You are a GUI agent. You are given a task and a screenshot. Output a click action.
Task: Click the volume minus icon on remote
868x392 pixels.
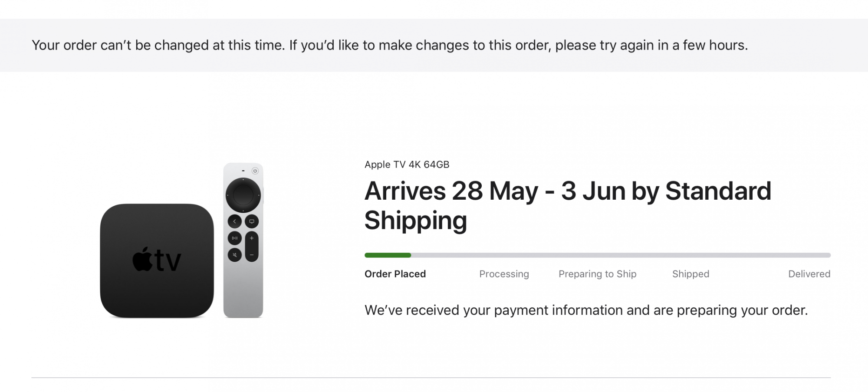[252, 255]
